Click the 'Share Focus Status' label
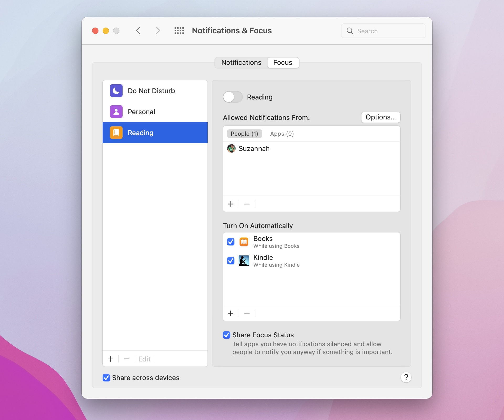 pyautogui.click(x=263, y=335)
